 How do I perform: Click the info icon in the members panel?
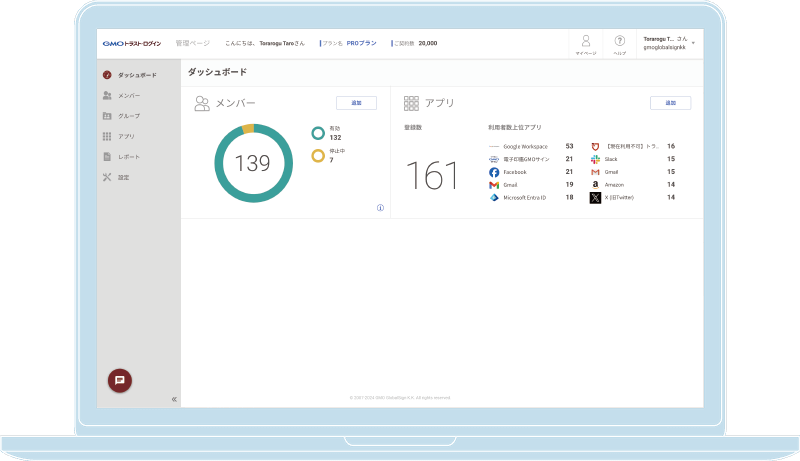[380, 208]
